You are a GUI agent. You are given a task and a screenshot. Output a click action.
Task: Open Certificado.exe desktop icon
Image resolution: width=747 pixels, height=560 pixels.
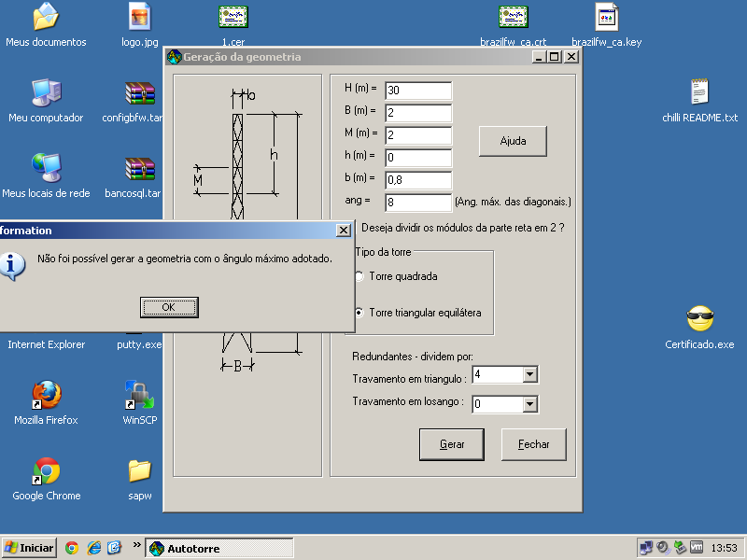click(x=699, y=319)
